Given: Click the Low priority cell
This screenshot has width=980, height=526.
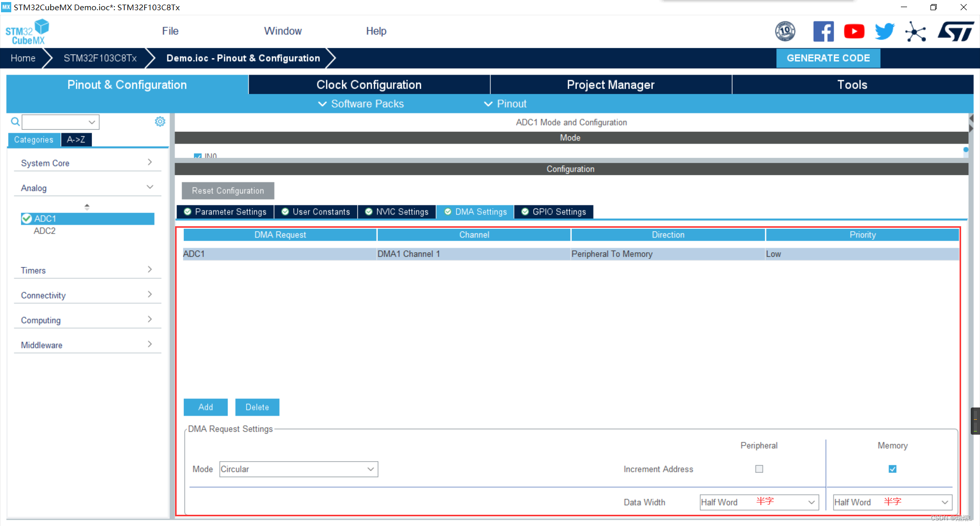Looking at the screenshot, I should point(862,254).
